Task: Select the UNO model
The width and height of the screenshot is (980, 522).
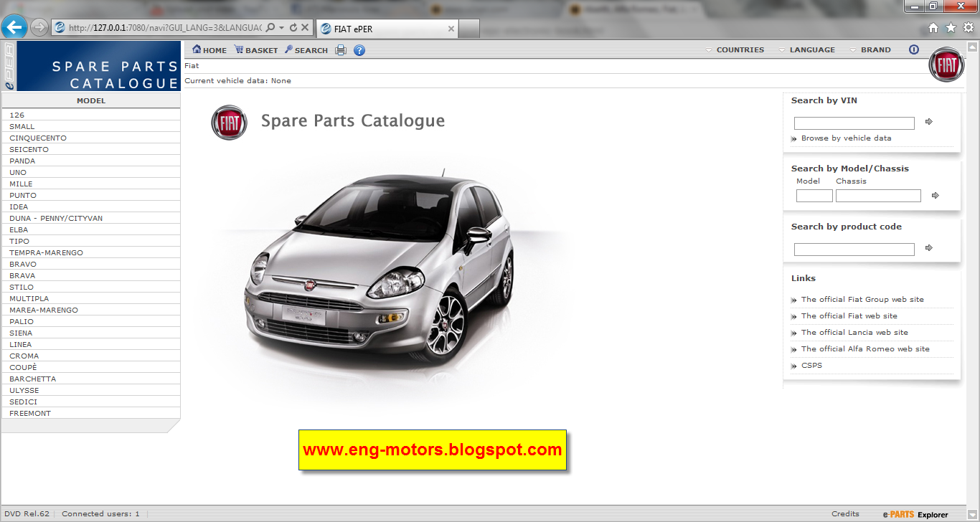Action: (x=90, y=172)
